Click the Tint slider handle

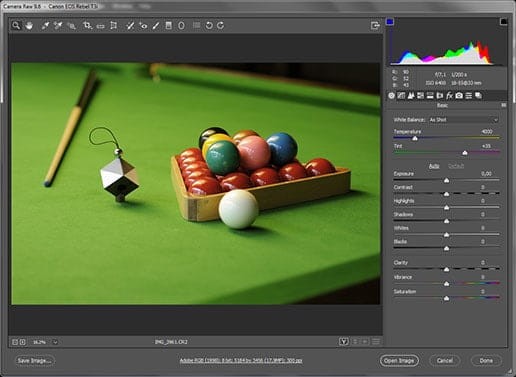click(465, 153)
